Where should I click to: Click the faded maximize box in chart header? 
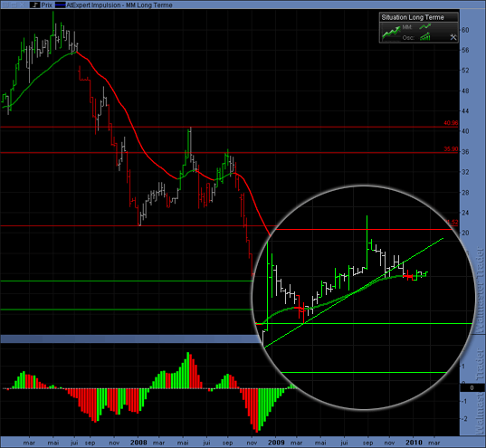pyautogui.click(x=14, y=5)
